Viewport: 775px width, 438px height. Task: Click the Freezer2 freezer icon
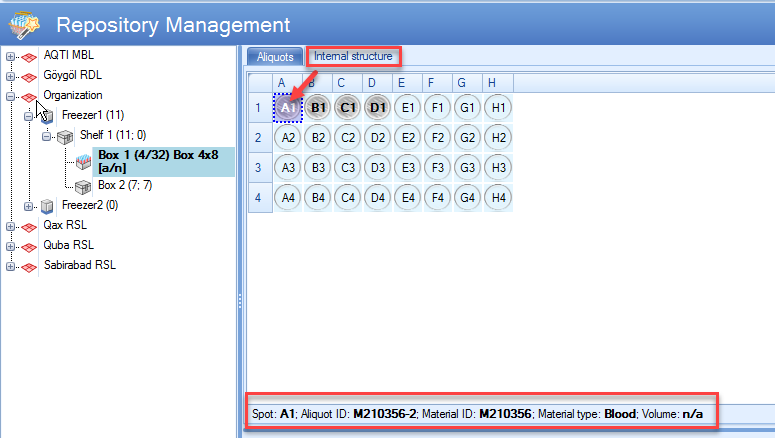(47, 206)
